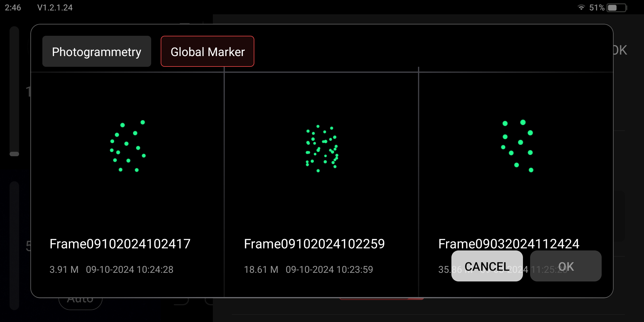644x322 pixels.
Task: Pick the Frame09032024112424 marker thumbnail
Action: [x=517, y=146]
